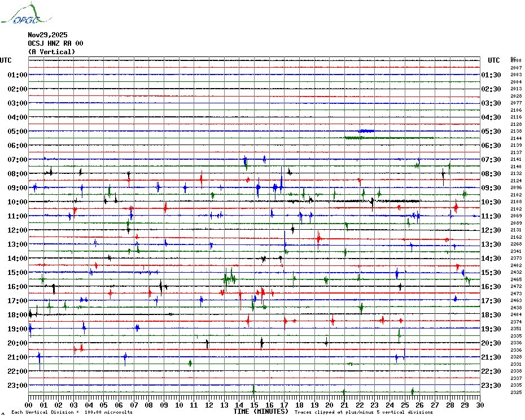Pick the 23:00 hour label on left axis
525x420 pixels.
17,386
